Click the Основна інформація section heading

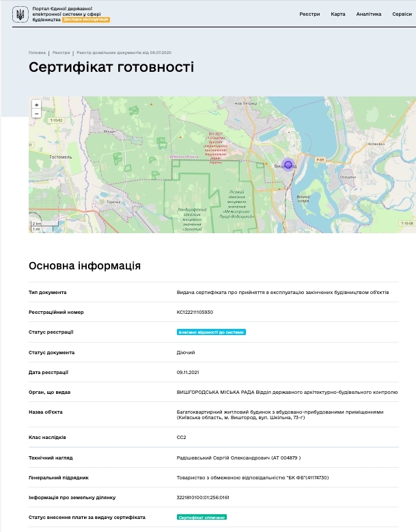point(85,266)
